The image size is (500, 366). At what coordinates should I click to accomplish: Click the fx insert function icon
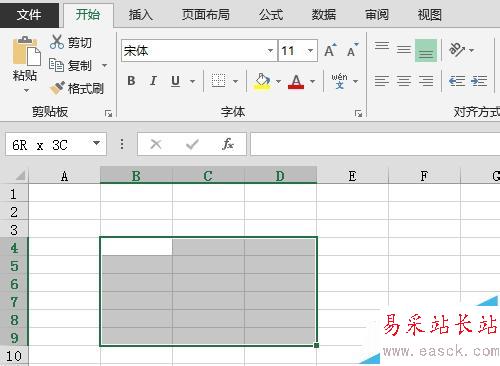click(x=228, y=144)
